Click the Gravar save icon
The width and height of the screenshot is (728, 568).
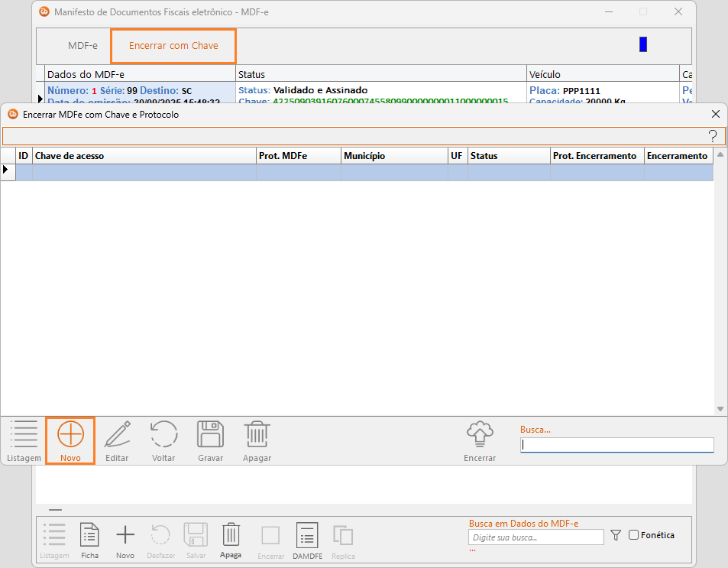(x=210, y=436)
